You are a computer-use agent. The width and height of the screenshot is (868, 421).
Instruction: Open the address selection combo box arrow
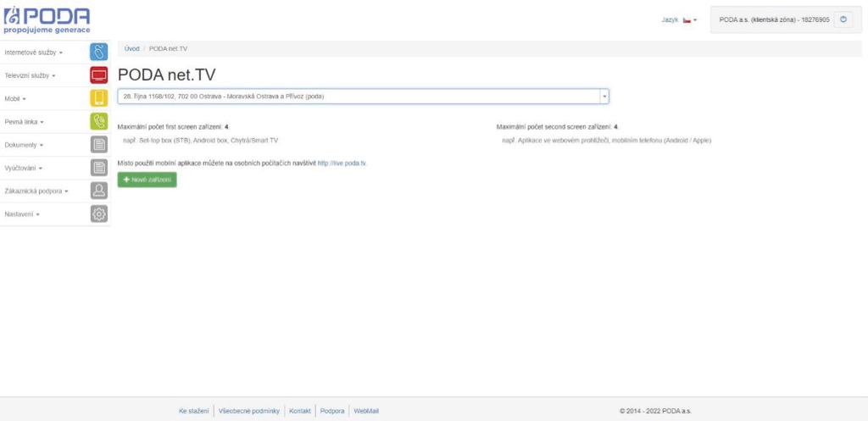coord(604,97)
